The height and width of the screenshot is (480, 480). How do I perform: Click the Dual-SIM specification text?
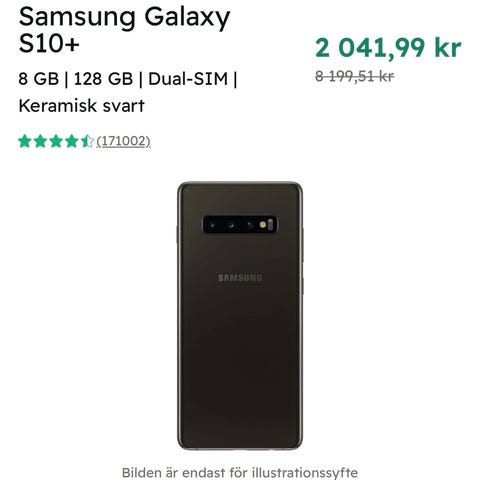point(188,79)
